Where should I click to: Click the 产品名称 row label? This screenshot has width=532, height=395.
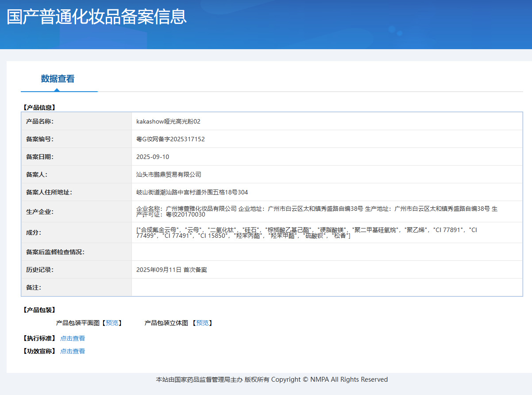[40, 121]
